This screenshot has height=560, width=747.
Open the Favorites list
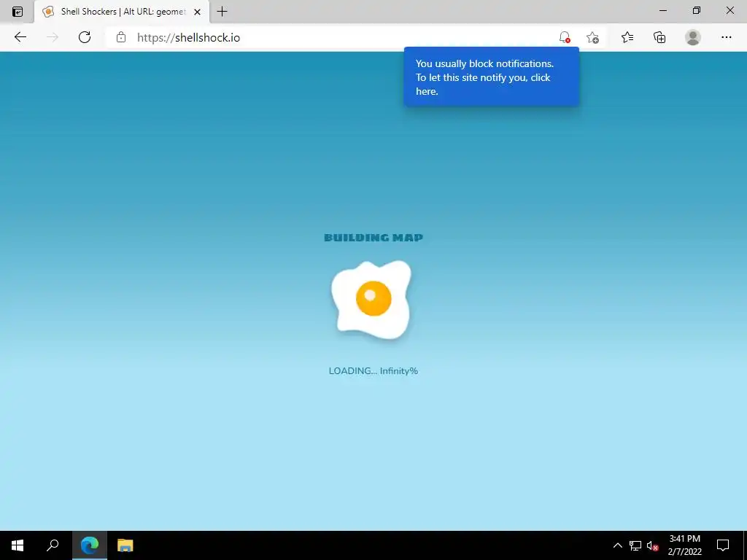[627, 37]
